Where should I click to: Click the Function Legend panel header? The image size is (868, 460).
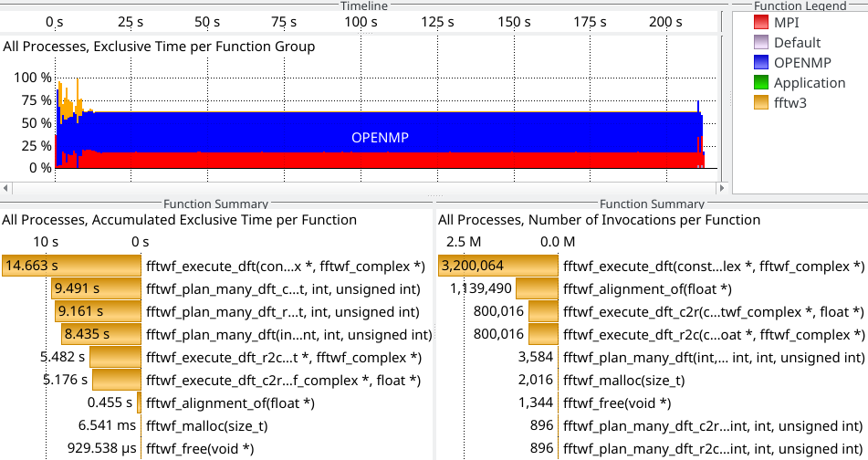(800, 5)
